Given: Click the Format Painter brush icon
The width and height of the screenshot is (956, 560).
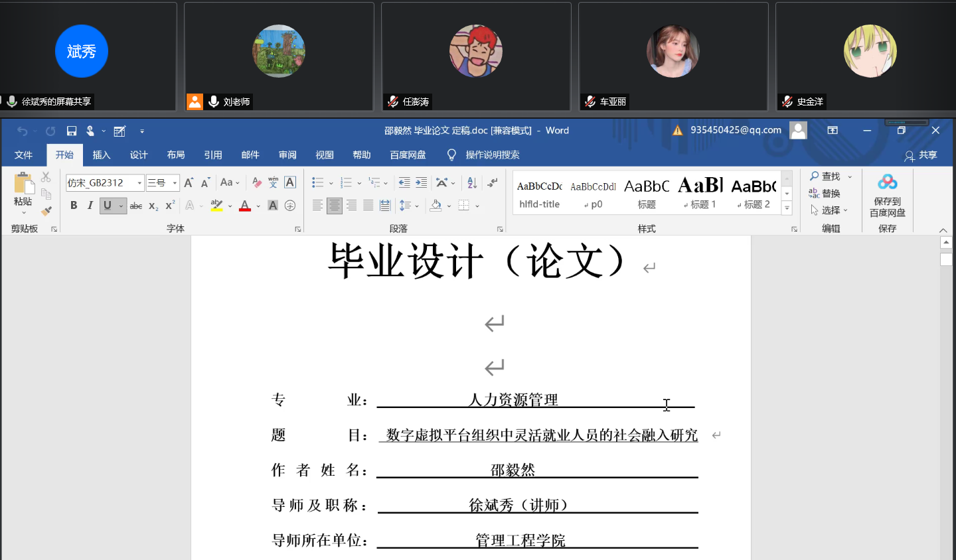Looking at the screenshot, I should pos(46,211).
